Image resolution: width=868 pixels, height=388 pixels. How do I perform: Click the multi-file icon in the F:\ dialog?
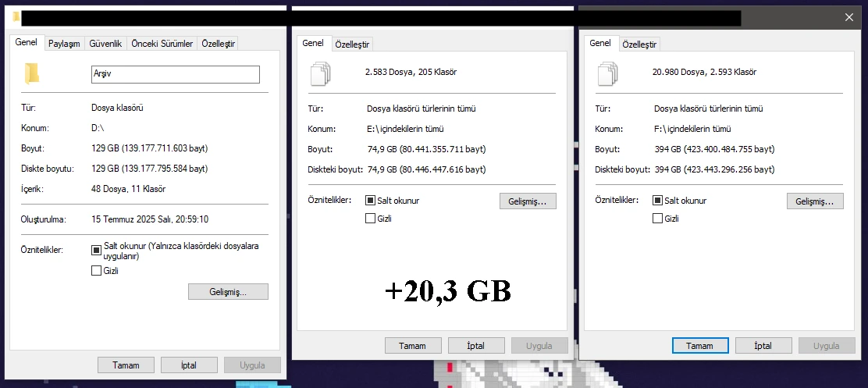(x=608, y=73)
